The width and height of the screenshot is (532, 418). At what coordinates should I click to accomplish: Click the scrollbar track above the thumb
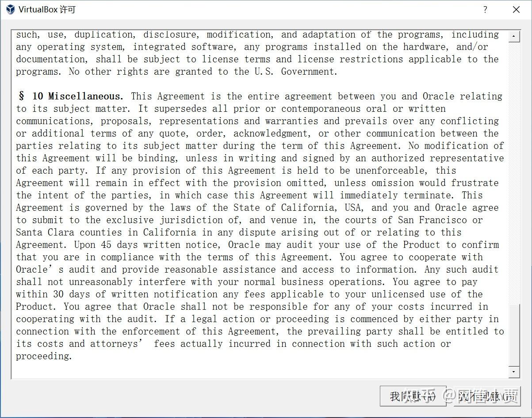point(514,173)
